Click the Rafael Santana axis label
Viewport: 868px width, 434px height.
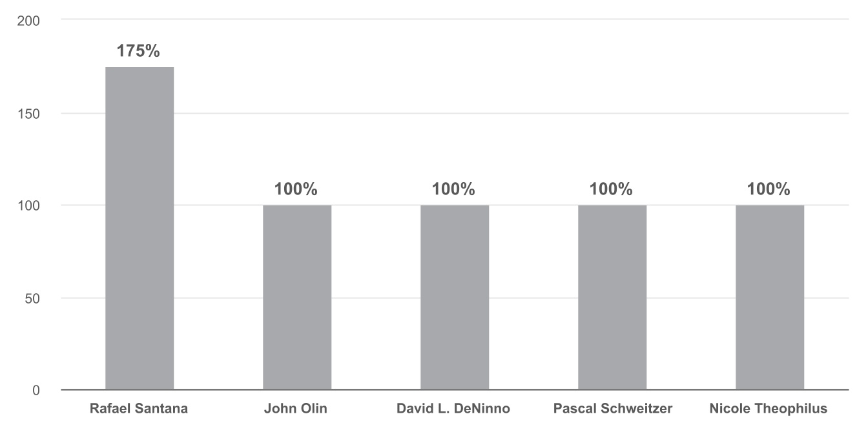tap(139, 409)
